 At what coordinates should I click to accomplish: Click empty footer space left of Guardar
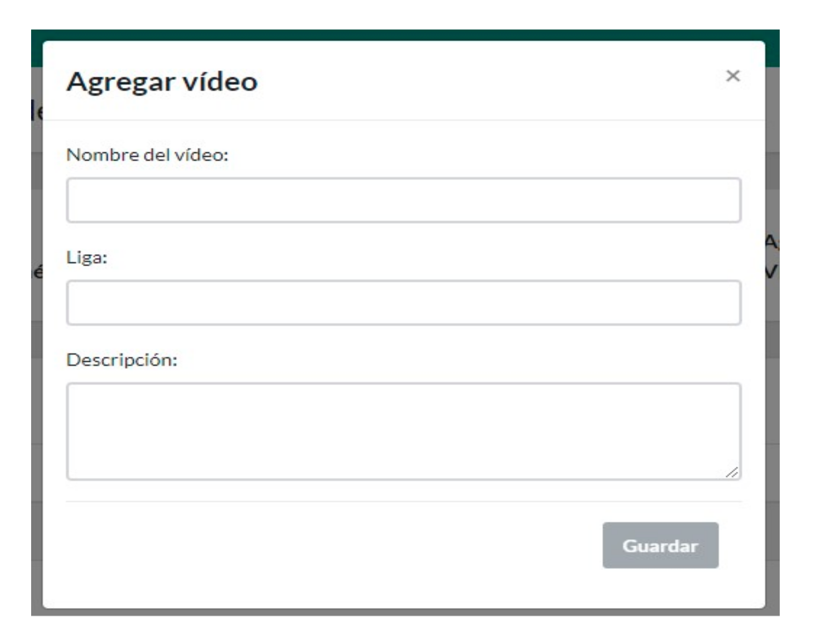[322, 545]
